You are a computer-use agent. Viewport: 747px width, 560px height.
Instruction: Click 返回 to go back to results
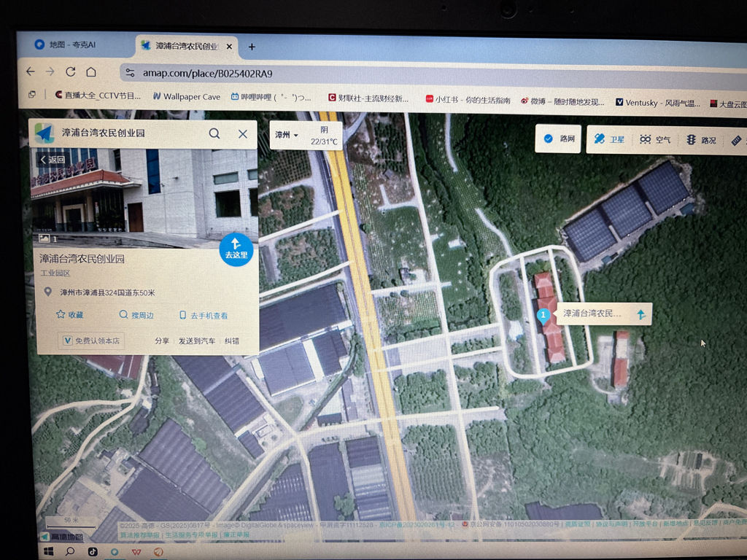click(52, 160)
